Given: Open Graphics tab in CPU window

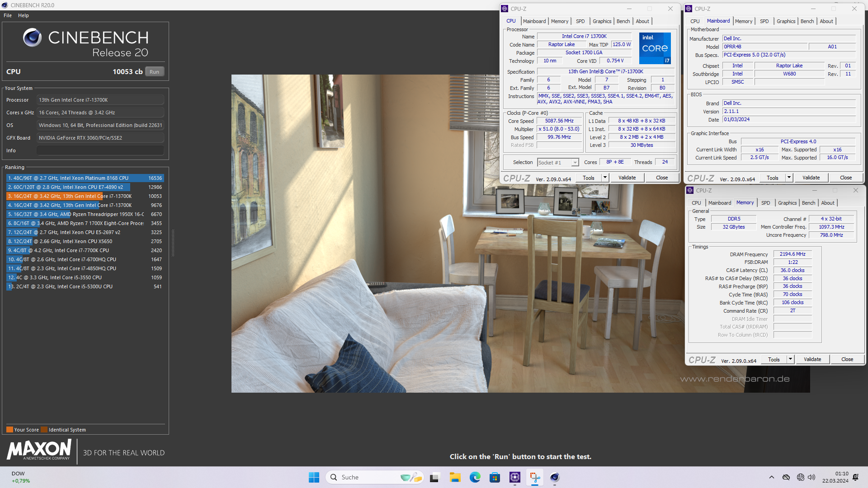Looking at the screenshot, I should click(602, 21).
